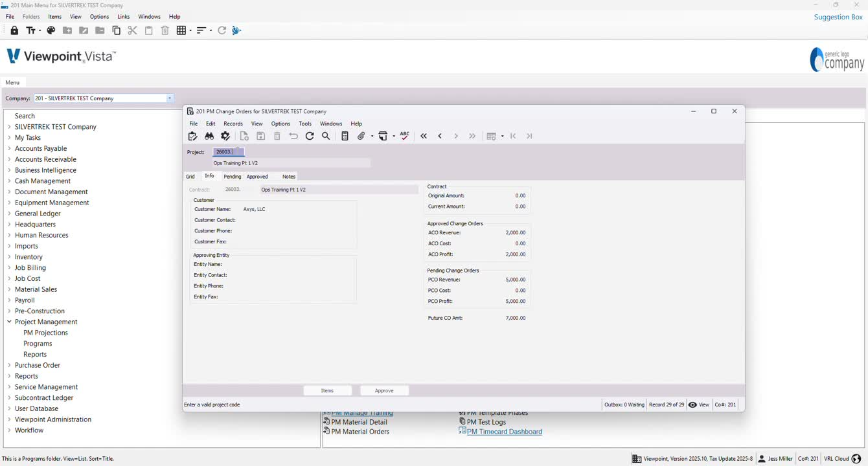
Task: Select Programs under Project Management
Action: (x=38, y=344)
